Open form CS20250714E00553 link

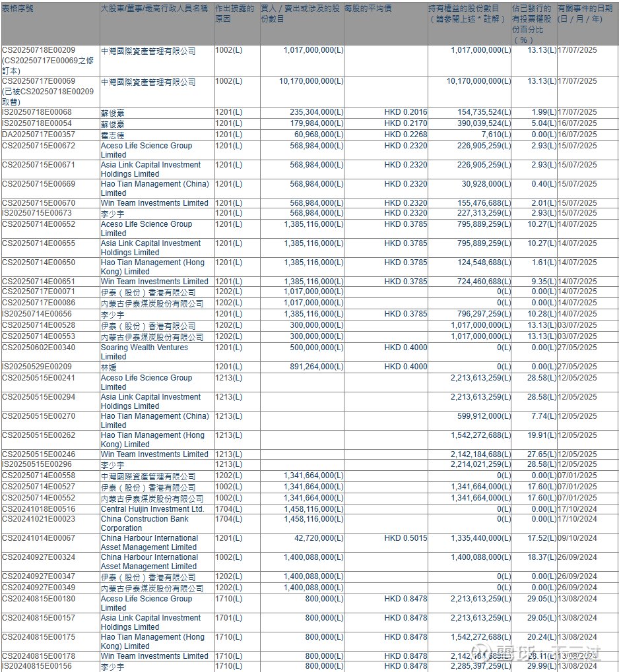pyautogui.click(x=39, y=336)
